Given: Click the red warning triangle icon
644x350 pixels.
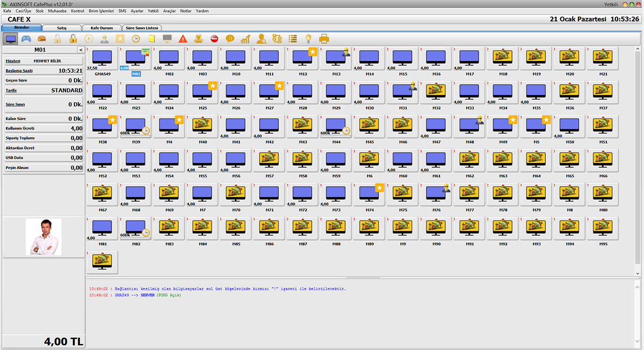Looking at the screenshot, I should [183, 39].
